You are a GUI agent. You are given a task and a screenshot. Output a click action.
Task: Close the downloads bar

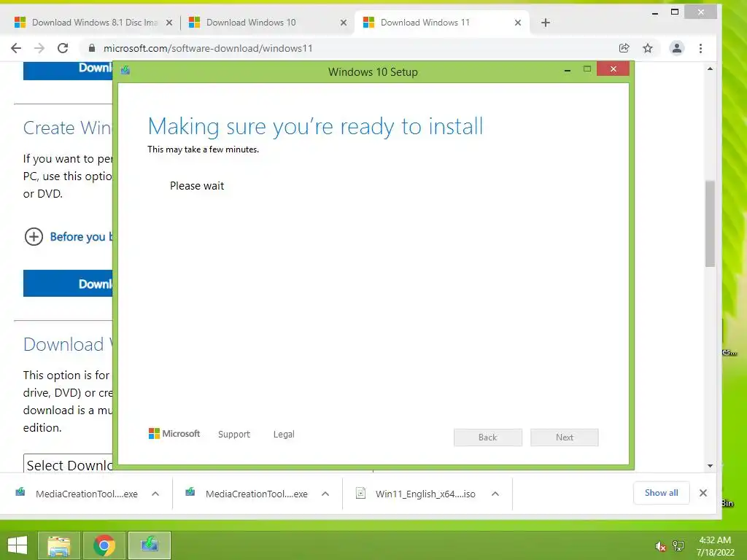coord(703,493)
